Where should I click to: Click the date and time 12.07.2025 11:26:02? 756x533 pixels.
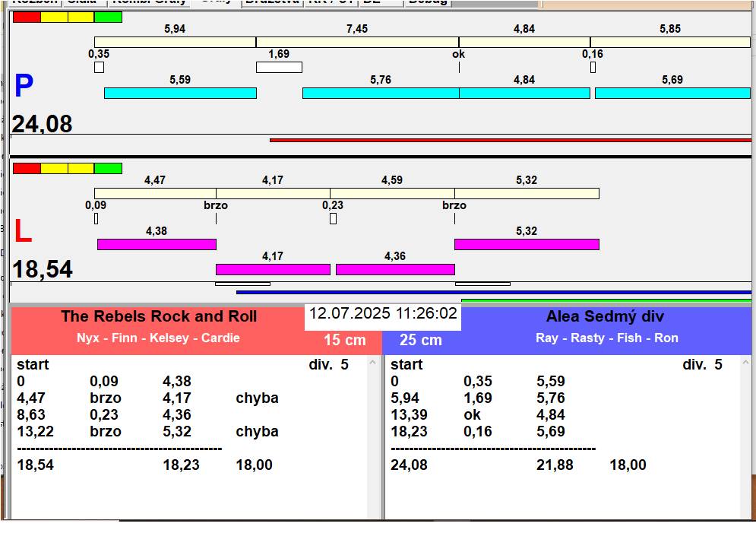[383, 313]
